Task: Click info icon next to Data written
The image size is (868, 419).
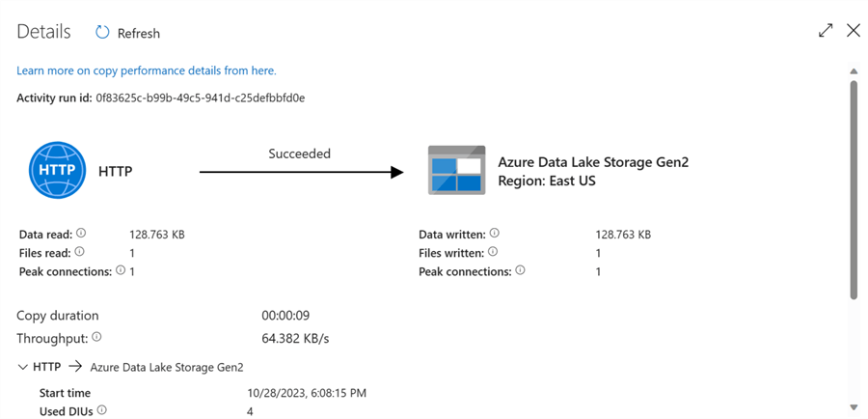Action: [x=494, y=233]
